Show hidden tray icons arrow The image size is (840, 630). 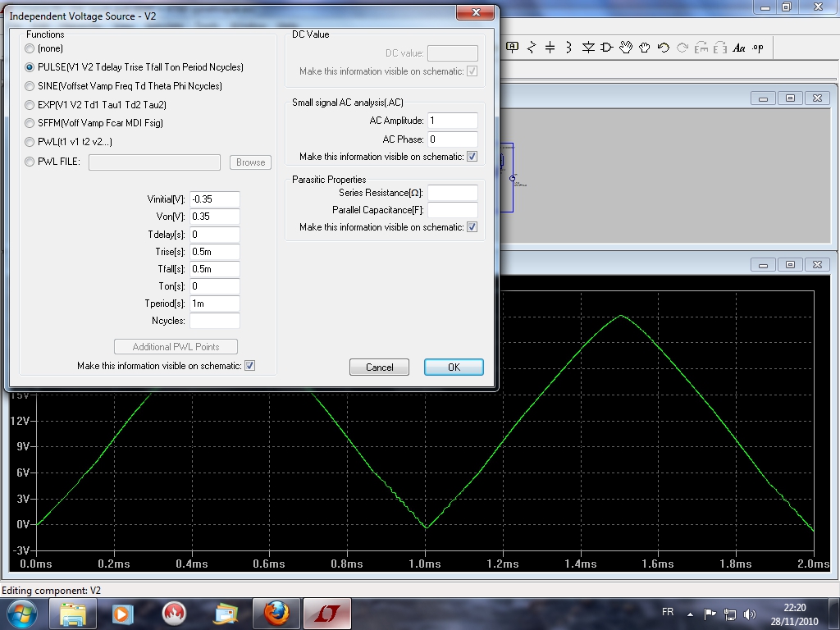(690, 614)
